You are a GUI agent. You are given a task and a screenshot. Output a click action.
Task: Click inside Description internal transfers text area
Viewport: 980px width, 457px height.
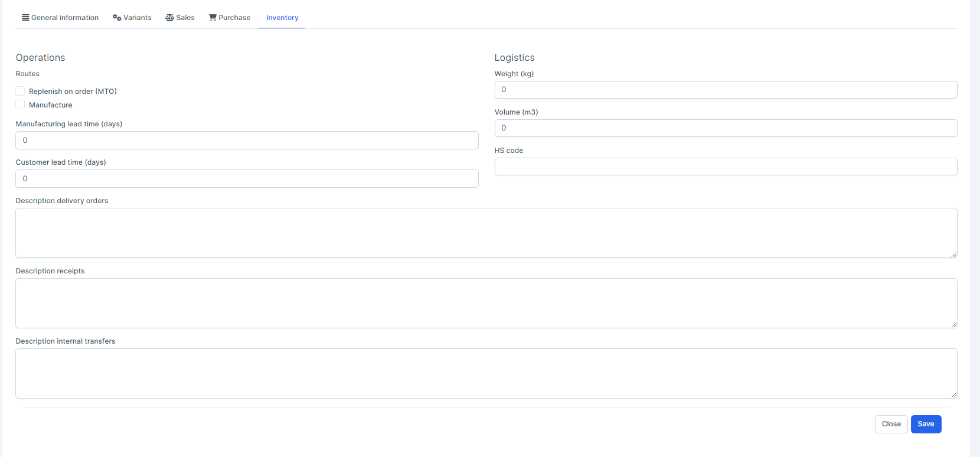(485, 373)
